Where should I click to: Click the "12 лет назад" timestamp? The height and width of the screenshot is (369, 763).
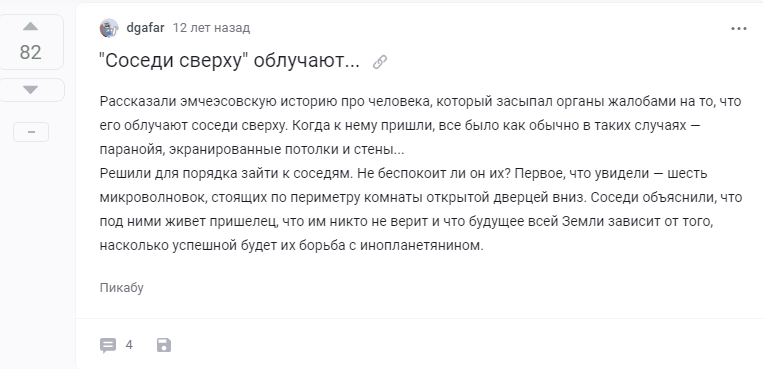coord(211,28)
